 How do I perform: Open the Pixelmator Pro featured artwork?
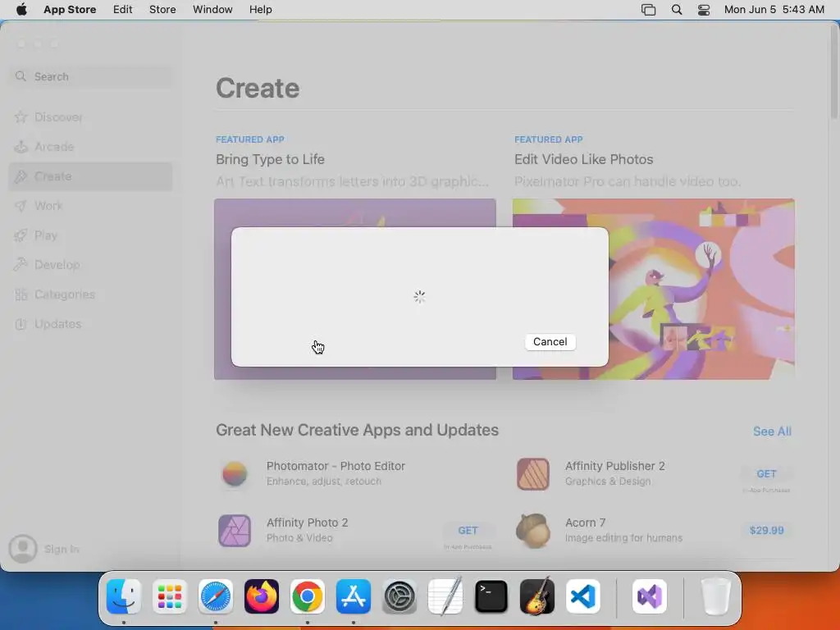click(654, 290)
